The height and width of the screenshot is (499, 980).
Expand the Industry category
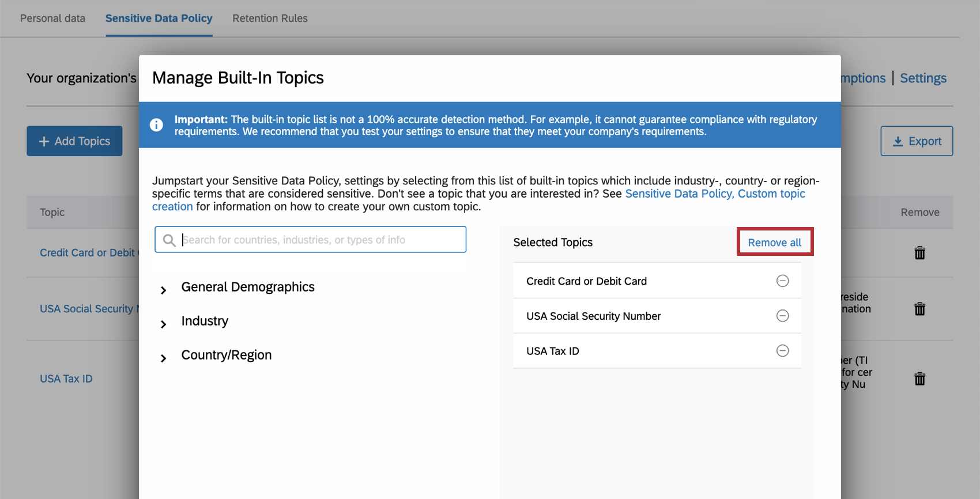tap(163, 324)
